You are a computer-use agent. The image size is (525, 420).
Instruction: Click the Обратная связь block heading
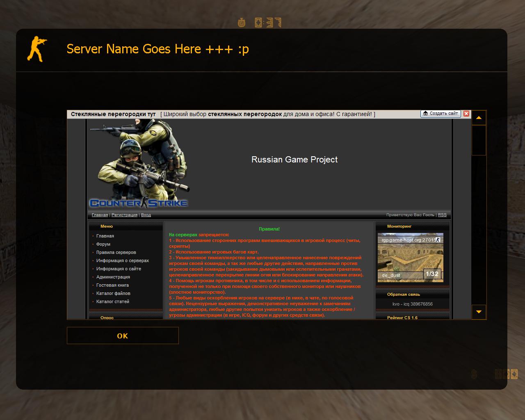point(404,294)
